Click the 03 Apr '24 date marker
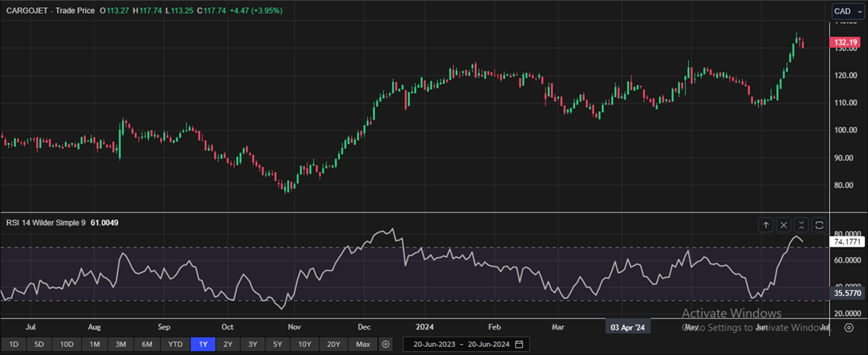This screenshot has height=355, width=868. (629, 326)
